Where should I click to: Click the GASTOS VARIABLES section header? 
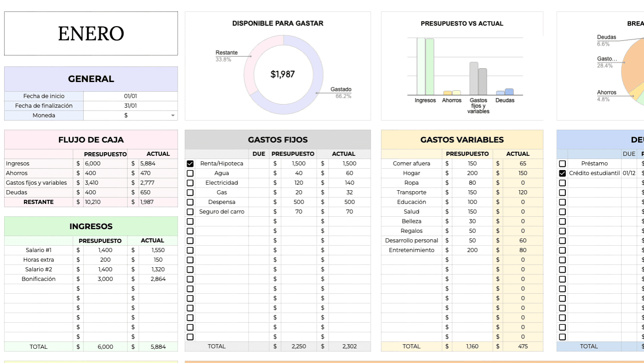pyautogui.click(x=462, y=140)
